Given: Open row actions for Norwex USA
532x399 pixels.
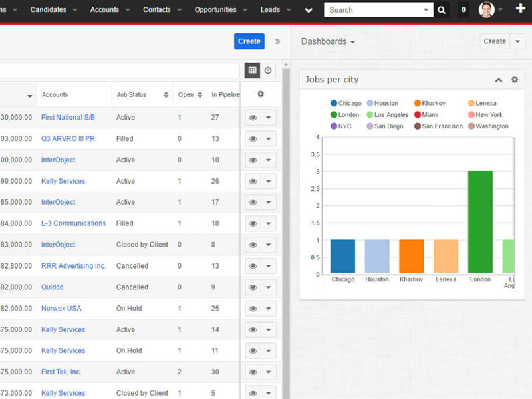Looking at the screenshot, I should (269, 309).
